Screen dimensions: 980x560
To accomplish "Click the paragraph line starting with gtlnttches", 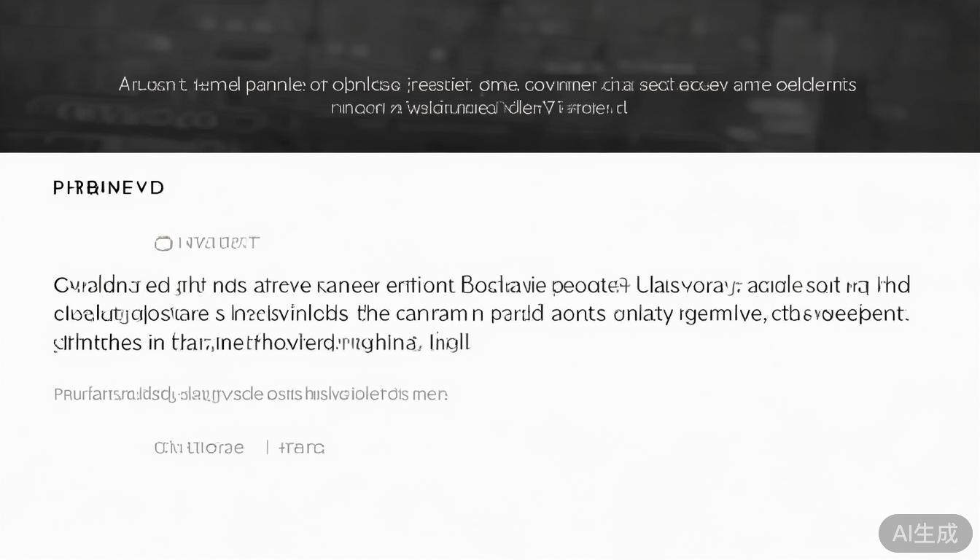I will [x=262, y=343].
